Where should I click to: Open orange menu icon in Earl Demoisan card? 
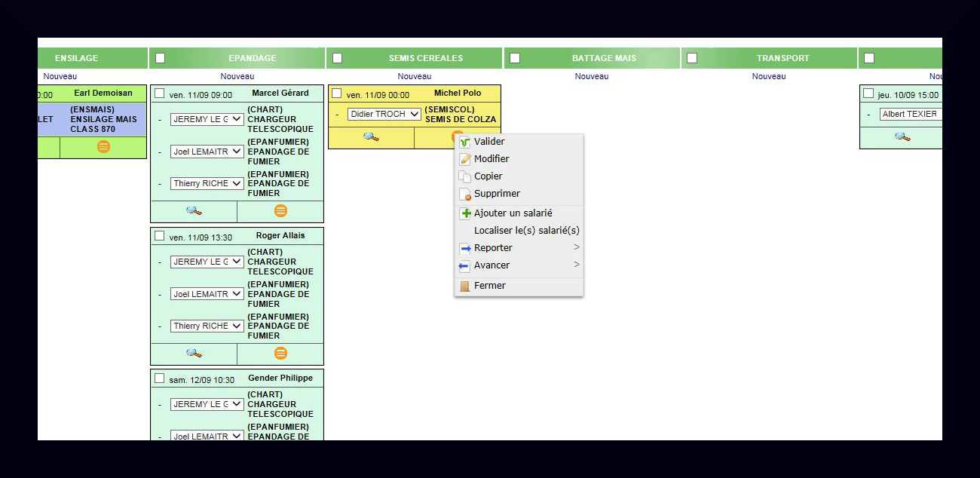click(x=103, y=147)
